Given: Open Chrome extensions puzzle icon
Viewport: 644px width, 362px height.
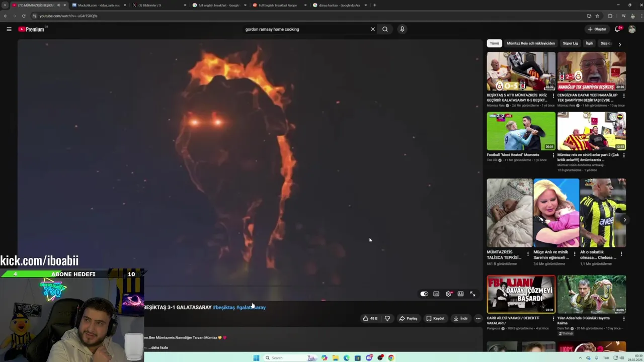Looking at the screenshot, I should coord(610,16).
